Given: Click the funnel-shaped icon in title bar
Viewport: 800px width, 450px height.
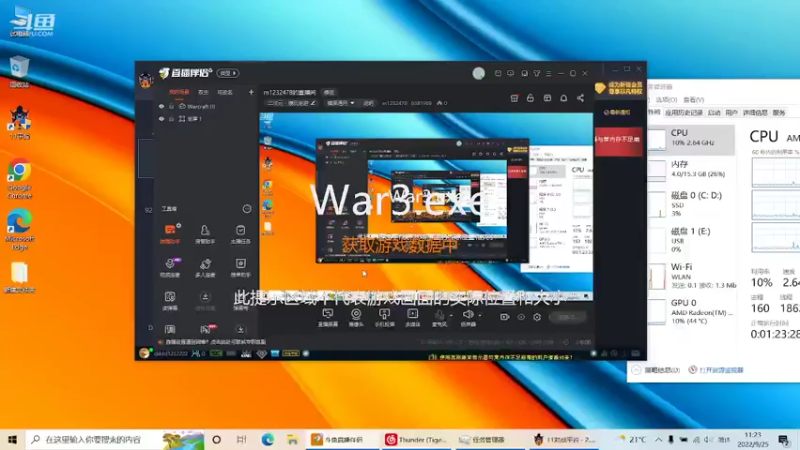Looking at the screenshot, I should 537,73.
